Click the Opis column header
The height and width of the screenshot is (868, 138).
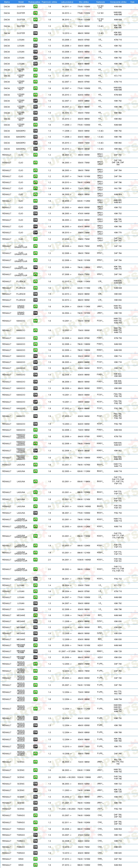[132, 2]
